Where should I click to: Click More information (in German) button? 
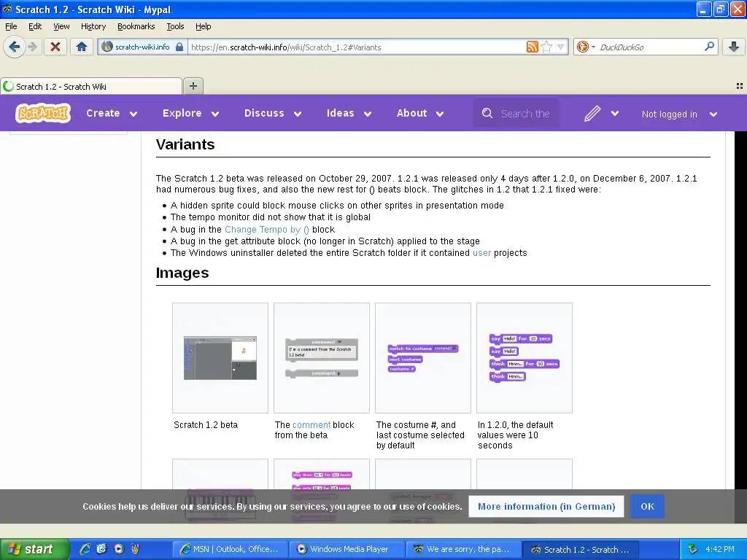point(546,506)
